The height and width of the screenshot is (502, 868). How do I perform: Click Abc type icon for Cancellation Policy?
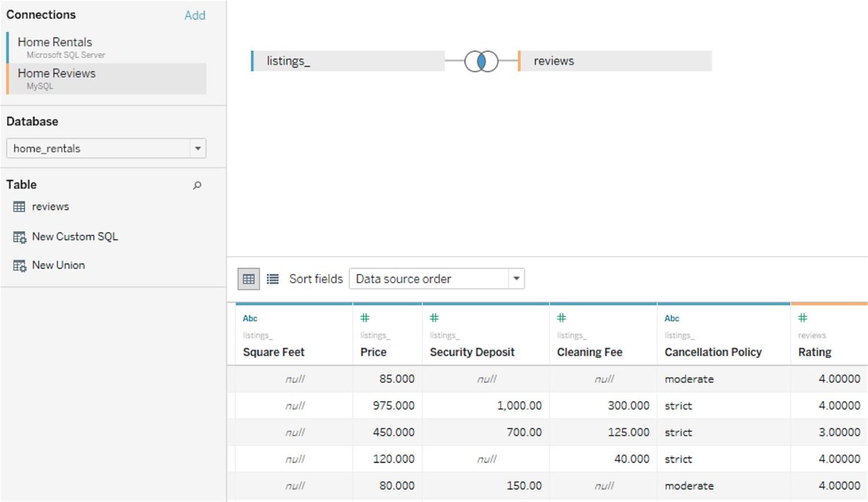coord(672,318)
